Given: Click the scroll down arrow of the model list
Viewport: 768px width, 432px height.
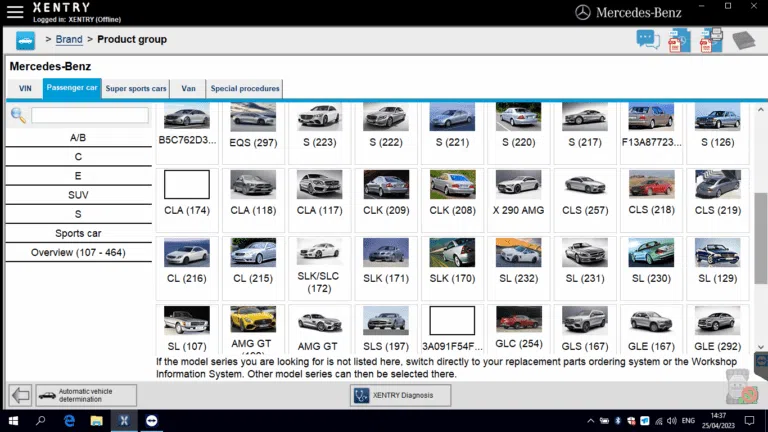Looking at the screenshot, I should 761,347.
